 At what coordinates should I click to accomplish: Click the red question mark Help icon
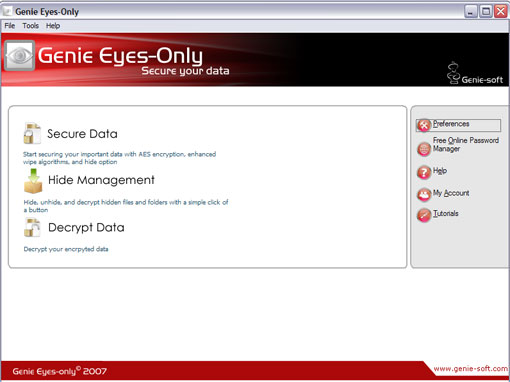(x=424, y=172)
